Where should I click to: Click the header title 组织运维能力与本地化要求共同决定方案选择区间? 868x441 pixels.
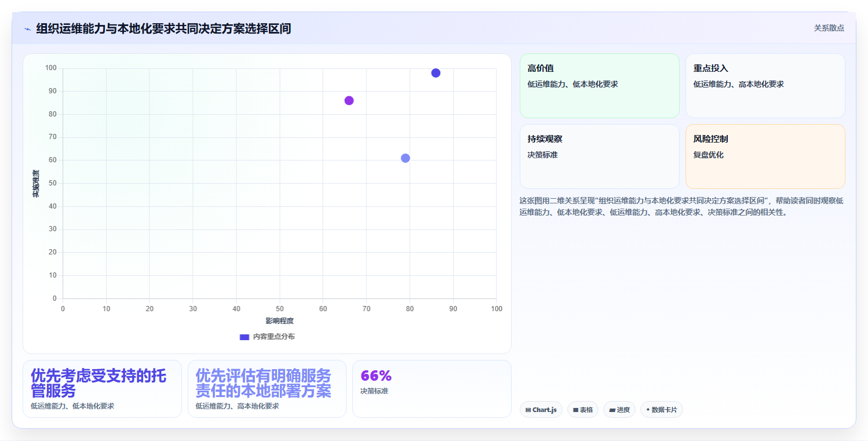pos(163,28)
